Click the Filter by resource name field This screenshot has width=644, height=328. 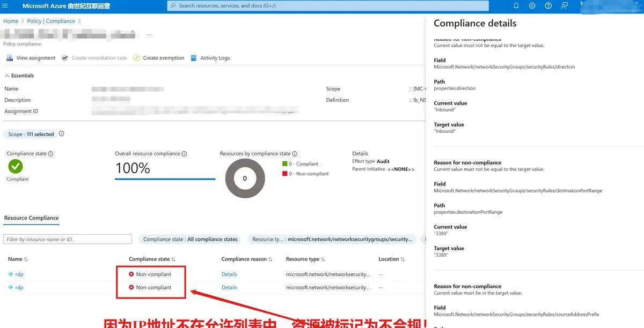pyautogui.click(x=68, y=240)
